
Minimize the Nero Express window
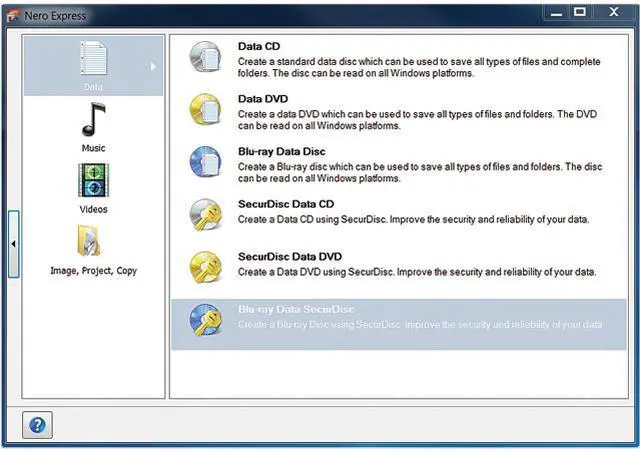(556, 13)
